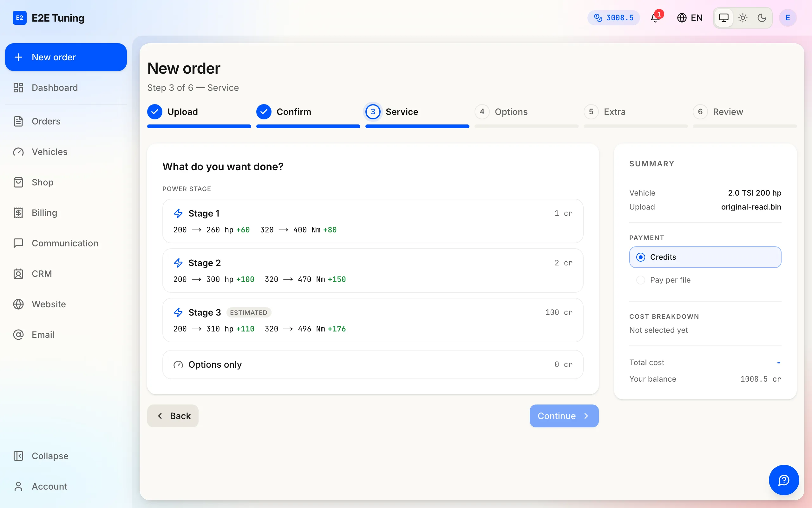Click the Email at-sign icon
This screenshot has height=508, width=812.
pos(18,335)
